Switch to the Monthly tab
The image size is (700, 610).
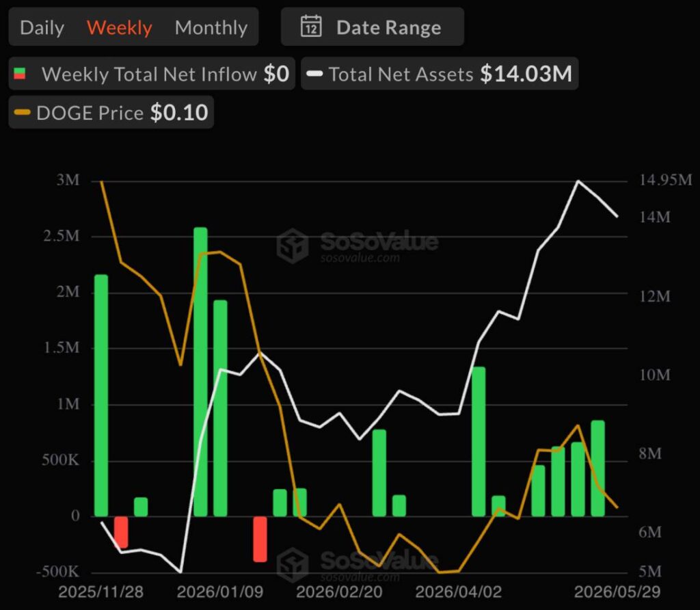coord(211,27)
